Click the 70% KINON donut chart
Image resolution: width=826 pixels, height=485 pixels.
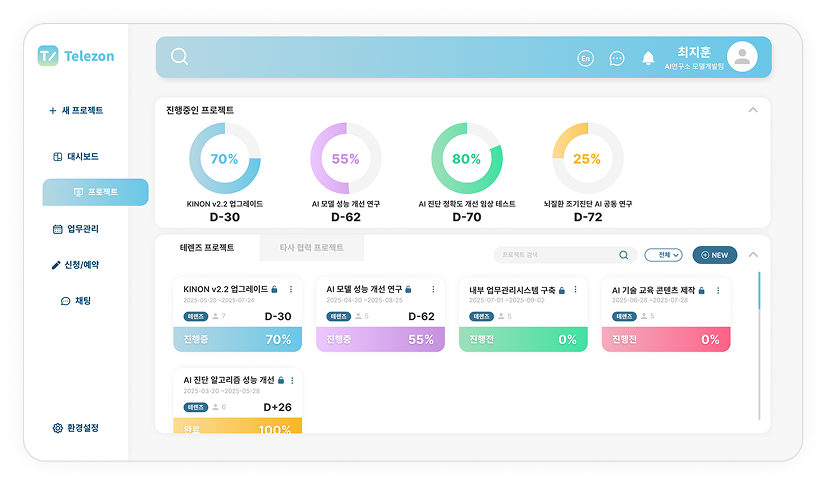[225, 159]
